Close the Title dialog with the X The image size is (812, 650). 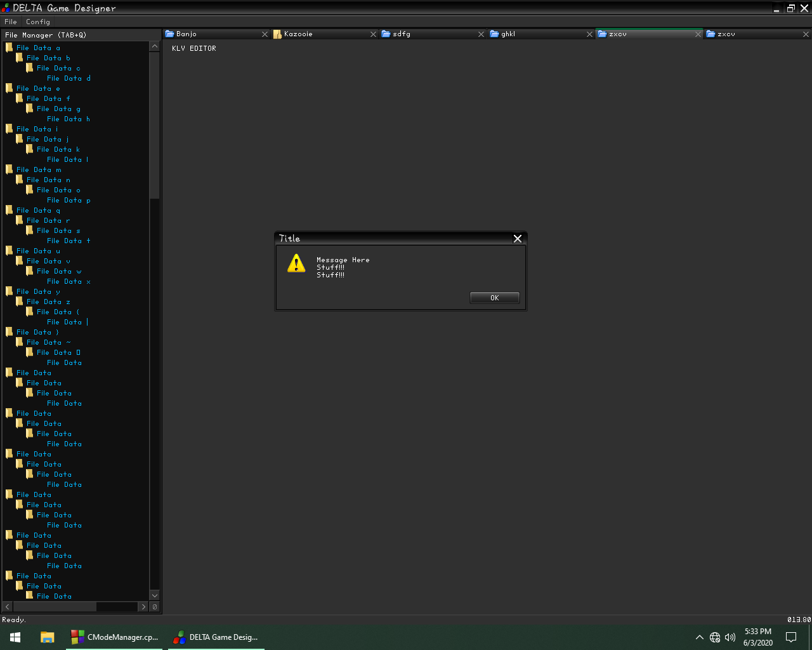pos(518,239)
